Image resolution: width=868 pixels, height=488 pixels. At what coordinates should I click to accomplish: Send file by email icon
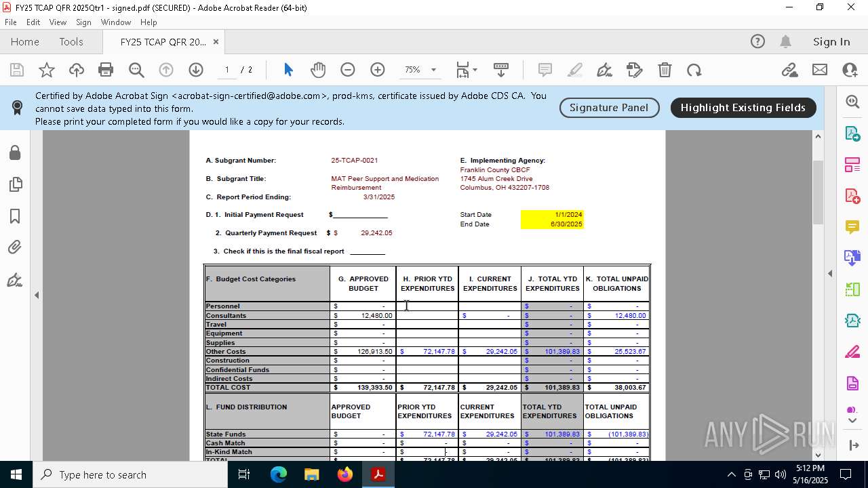(x=820, y=70)
